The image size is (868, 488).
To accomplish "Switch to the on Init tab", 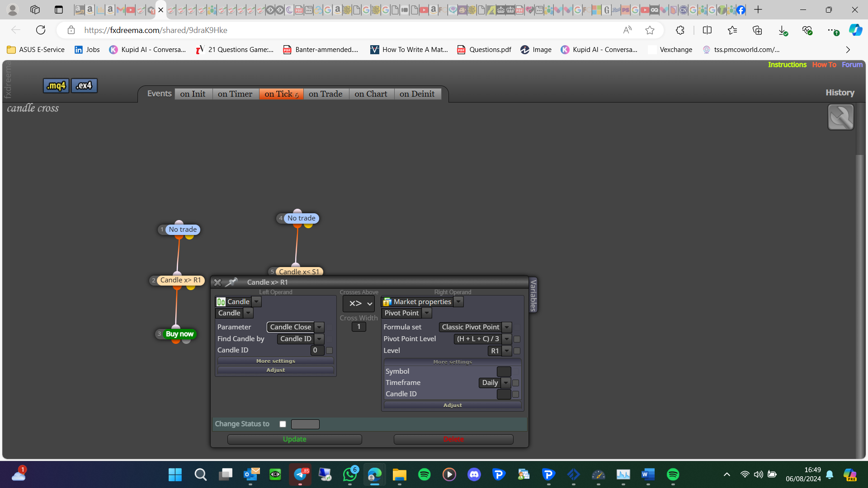I will point(193,94).
